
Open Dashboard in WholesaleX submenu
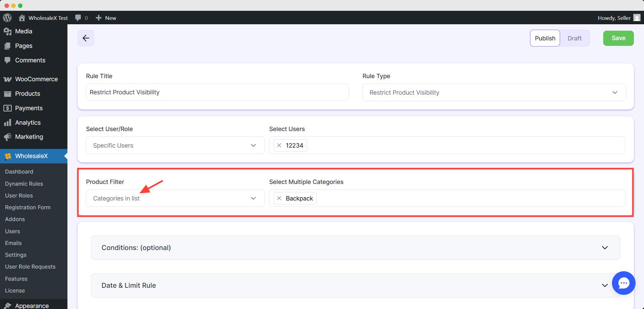pyautogui.click(x=19, y=172)
